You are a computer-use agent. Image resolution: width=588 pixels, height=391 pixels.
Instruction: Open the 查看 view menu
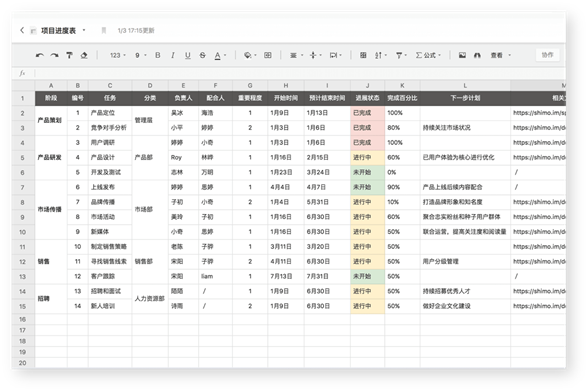tap(501, 55)
